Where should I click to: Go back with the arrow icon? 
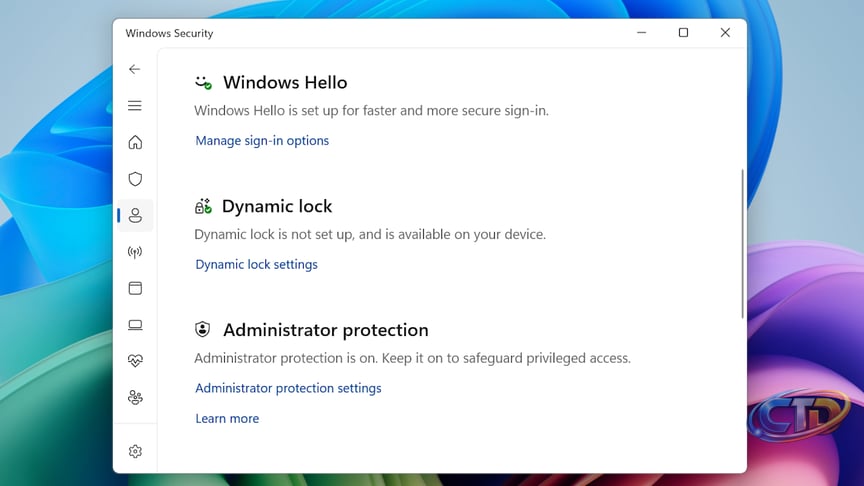click(x=134, y=69)
